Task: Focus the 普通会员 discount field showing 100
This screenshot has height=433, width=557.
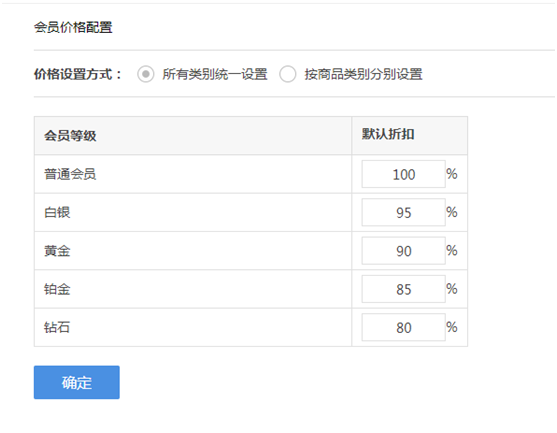Action: 404,174
